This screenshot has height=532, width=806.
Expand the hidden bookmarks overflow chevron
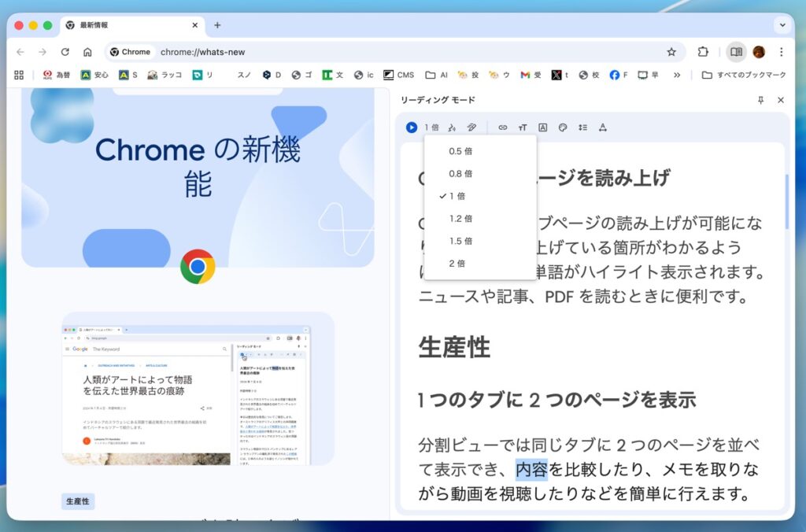[x=677, y=75]
